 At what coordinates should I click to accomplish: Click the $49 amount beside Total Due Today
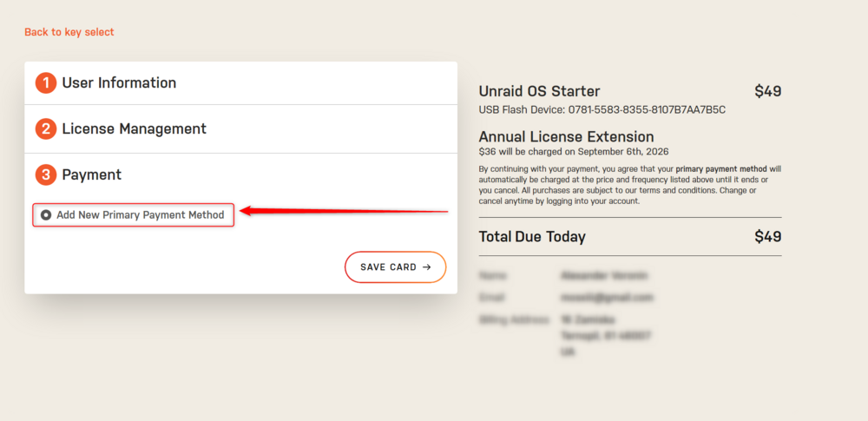click(768, 237)
